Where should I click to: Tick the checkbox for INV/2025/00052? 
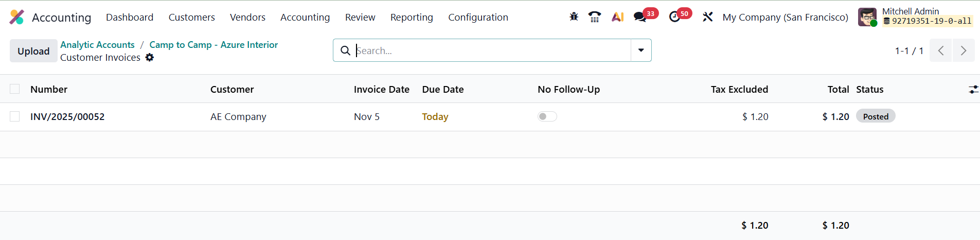click(15, 117)
